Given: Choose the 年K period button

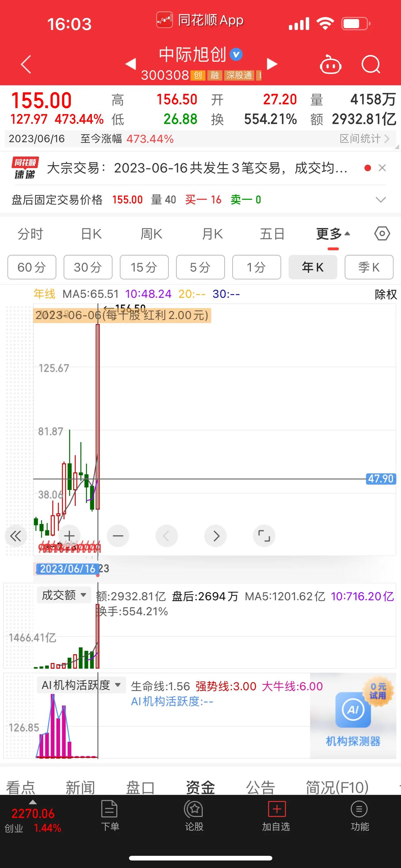Looking at the screenshot, I should (313, 267).
